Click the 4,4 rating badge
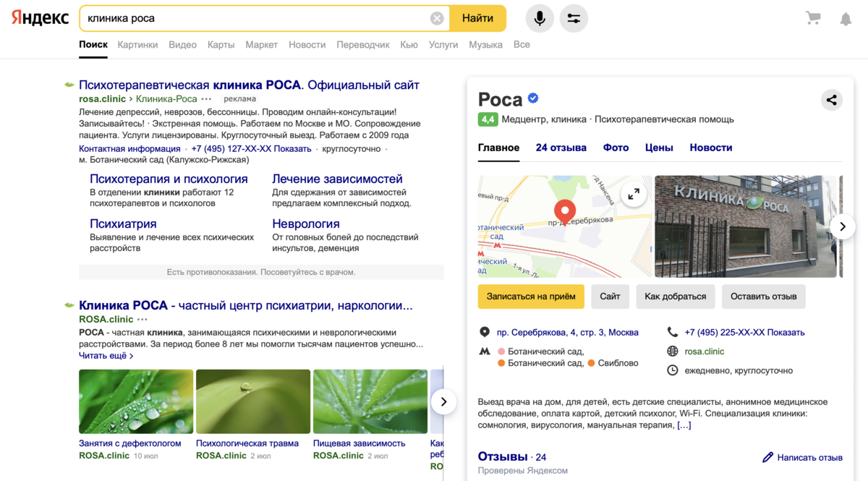Screen dimensions: 868x481 click(488, 119)
